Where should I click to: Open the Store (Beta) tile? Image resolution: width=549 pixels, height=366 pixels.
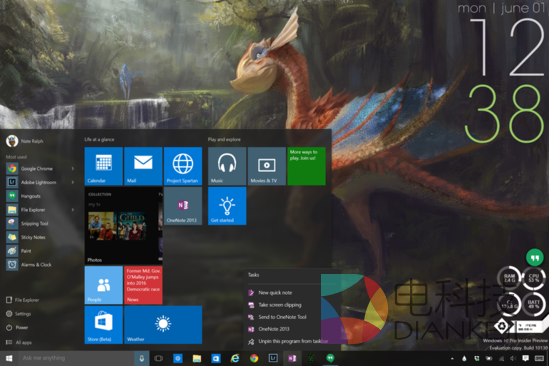coord(104,325)
